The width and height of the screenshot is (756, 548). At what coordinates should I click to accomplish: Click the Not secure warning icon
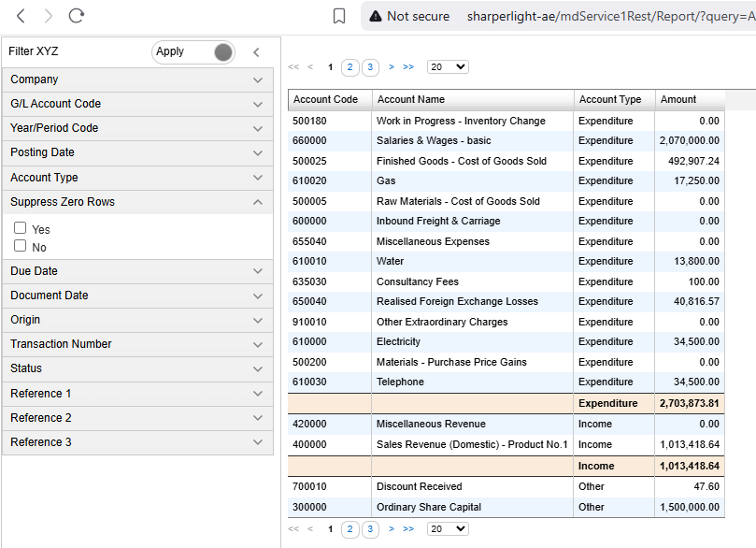click(x=375, y=17)
